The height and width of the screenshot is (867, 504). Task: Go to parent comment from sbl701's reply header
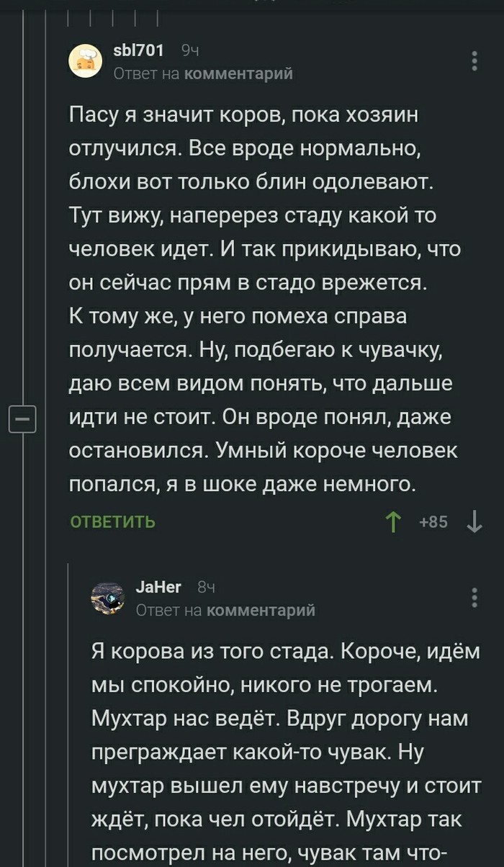click(x=238, y=73)
